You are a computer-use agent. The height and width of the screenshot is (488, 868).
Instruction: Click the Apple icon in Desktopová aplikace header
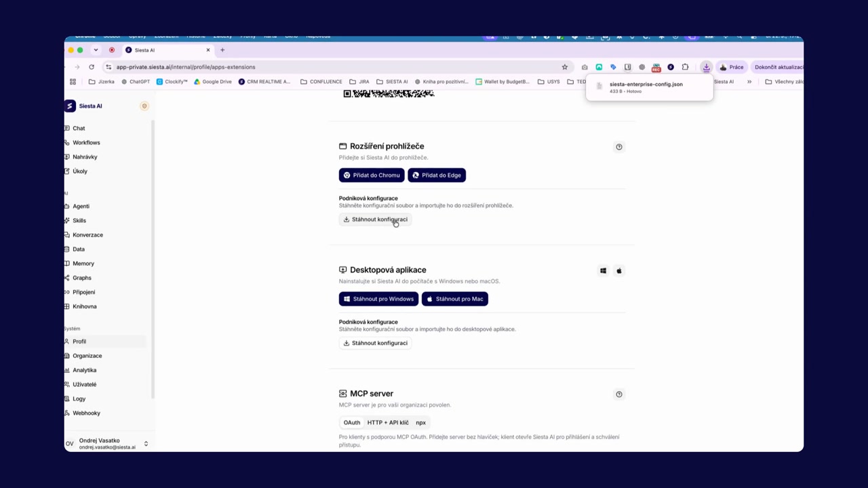point(618,270)
